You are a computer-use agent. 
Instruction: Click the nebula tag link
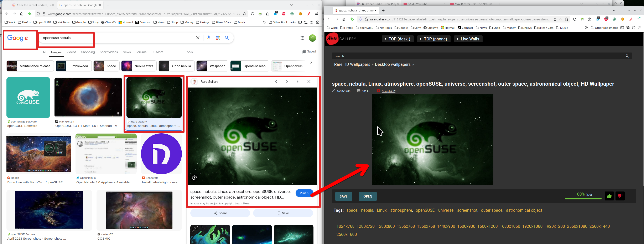(367, 210)
